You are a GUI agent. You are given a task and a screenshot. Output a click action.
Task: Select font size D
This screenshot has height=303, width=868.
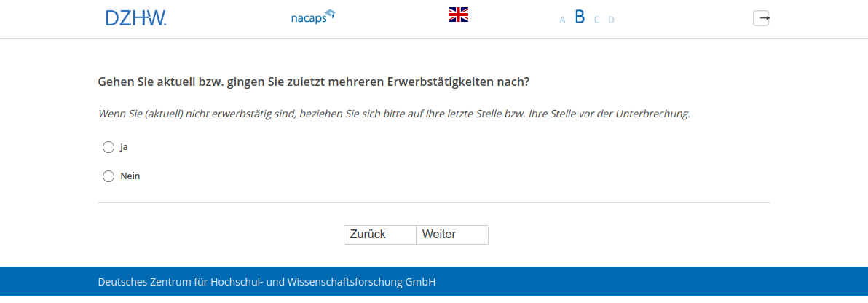[611, 20]
